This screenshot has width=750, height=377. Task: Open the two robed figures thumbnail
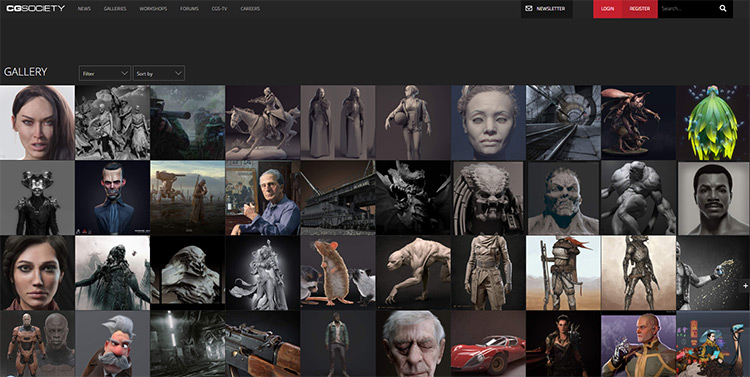(x=338, y=122)
